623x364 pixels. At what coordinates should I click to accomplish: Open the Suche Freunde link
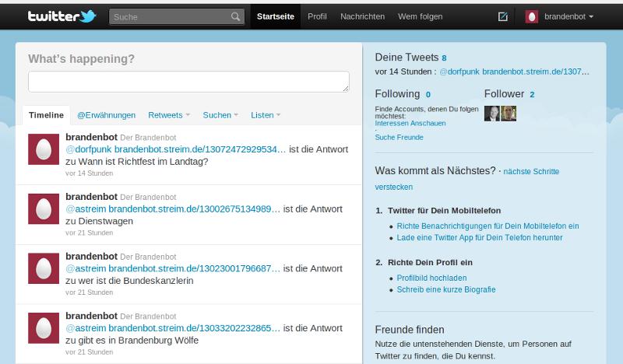pyautogui.click(x=399, y=138)
